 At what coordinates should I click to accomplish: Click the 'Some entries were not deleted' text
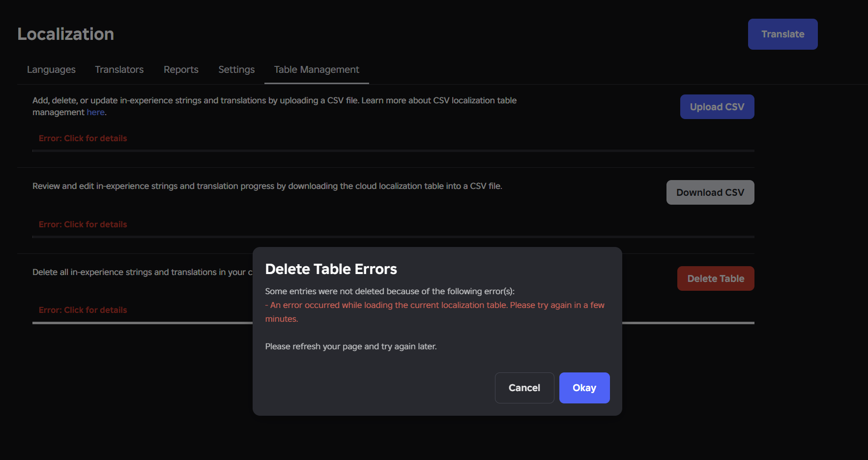(x=390, y=291)
